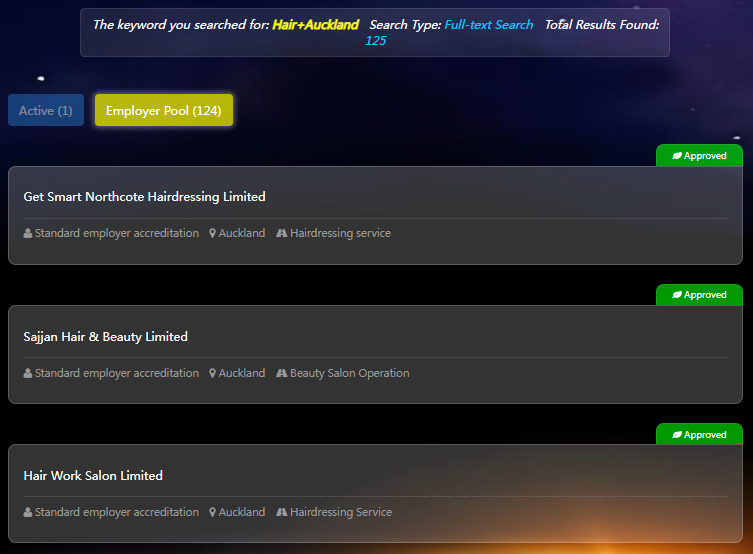Click leaf icon in Sajjan Hair Approved badge
The image size is (753, 554).
[x=677, y=295]
